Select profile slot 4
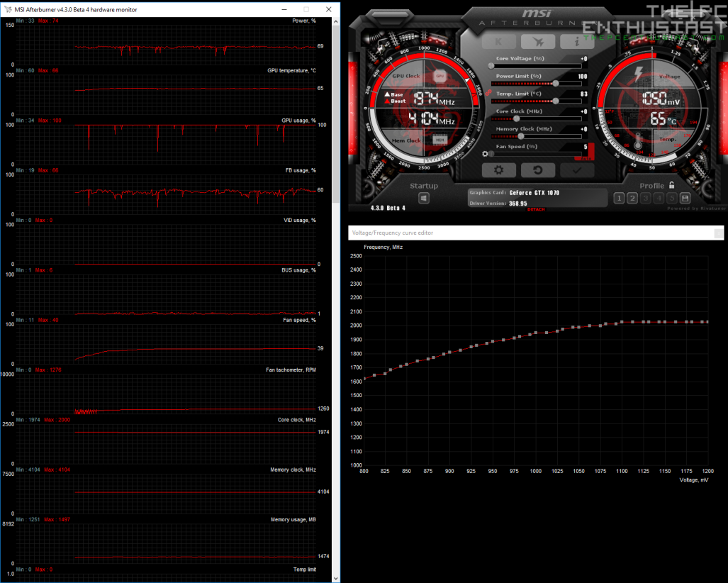 [659, 199]
